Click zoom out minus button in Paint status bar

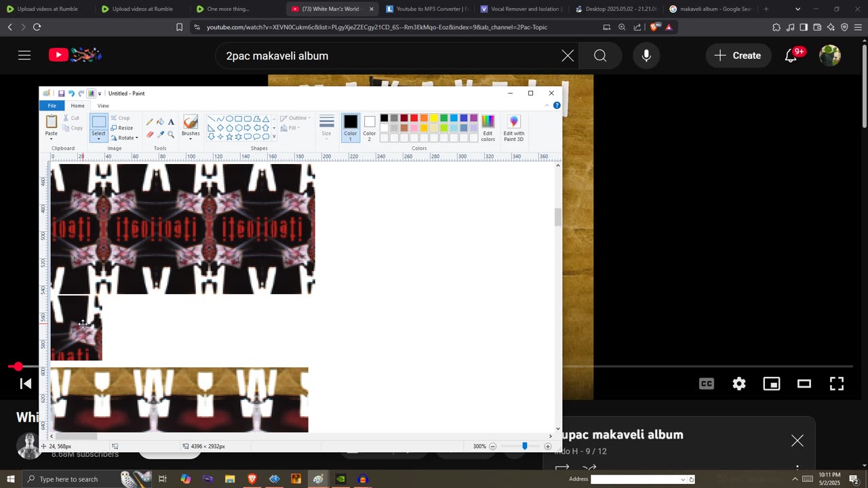coord(493,447)
